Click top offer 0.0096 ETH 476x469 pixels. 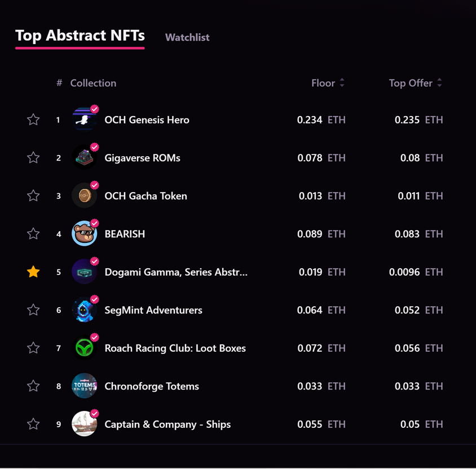click(416, 272)
